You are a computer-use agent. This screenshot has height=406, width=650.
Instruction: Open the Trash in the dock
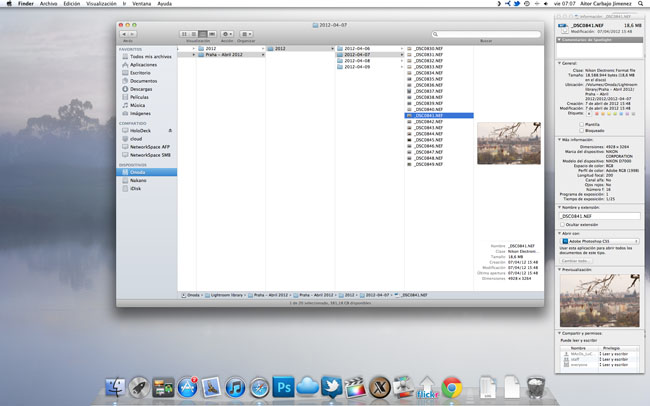[x=535, y=387]
